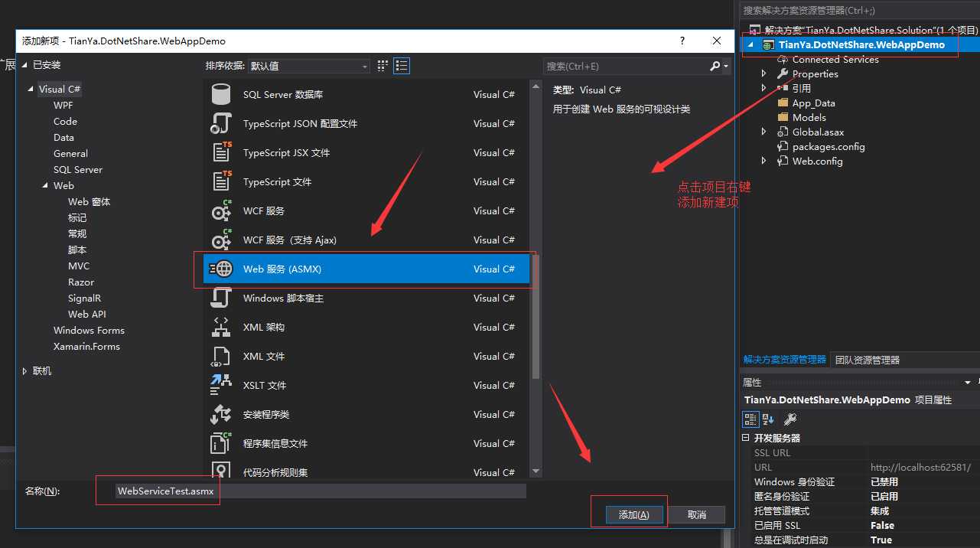980x548 pixels.
Task: Open the 排序依据 默认值 dropdown
Action: 309,67
